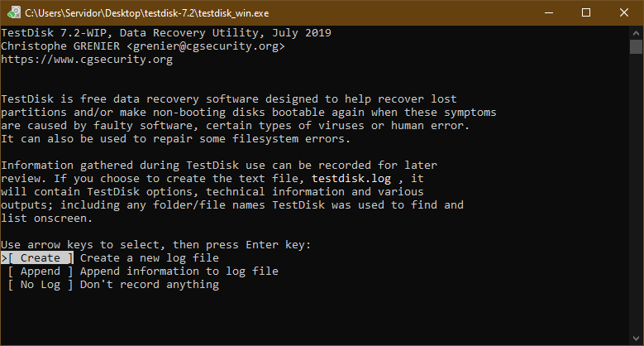644x346 pixels.
Task: Click 'Append information to log file' text
Action: 179,272
